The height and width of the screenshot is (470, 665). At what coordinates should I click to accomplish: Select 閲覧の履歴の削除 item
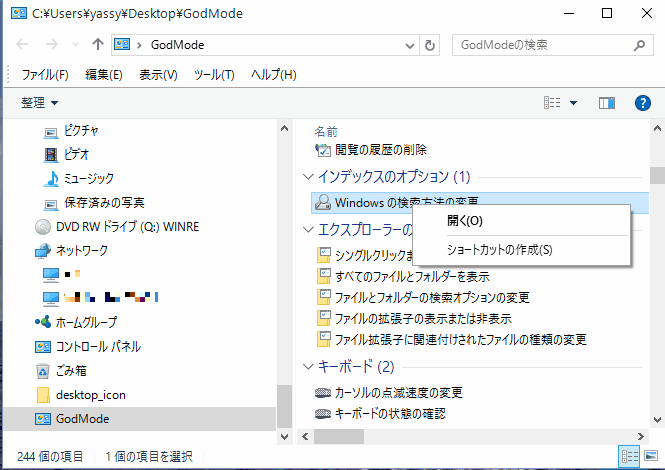[x=381, y=150]
